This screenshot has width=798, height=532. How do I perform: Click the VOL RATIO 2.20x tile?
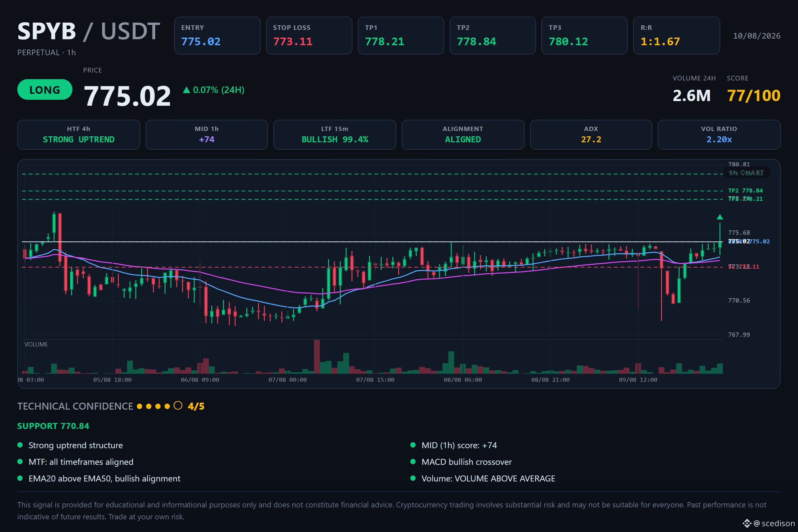[x=719, y=135]
